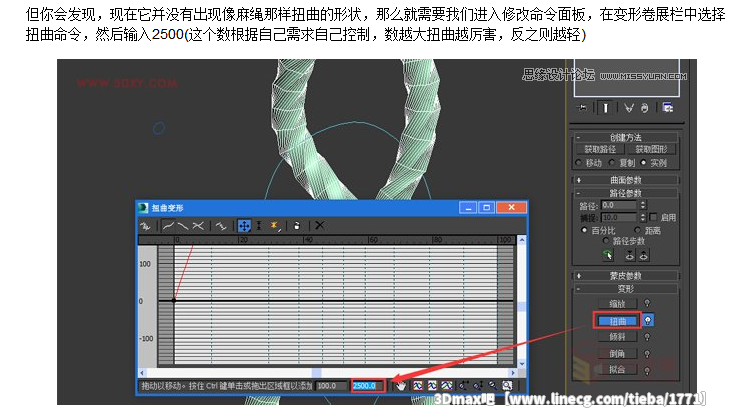Collapse the 变形 rollout
746x418 pixels.
click(626, 289)
